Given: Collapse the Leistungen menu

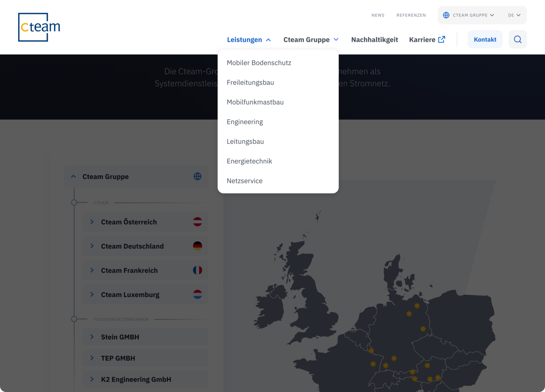Looking at the screenshot, I should [249, 40].
